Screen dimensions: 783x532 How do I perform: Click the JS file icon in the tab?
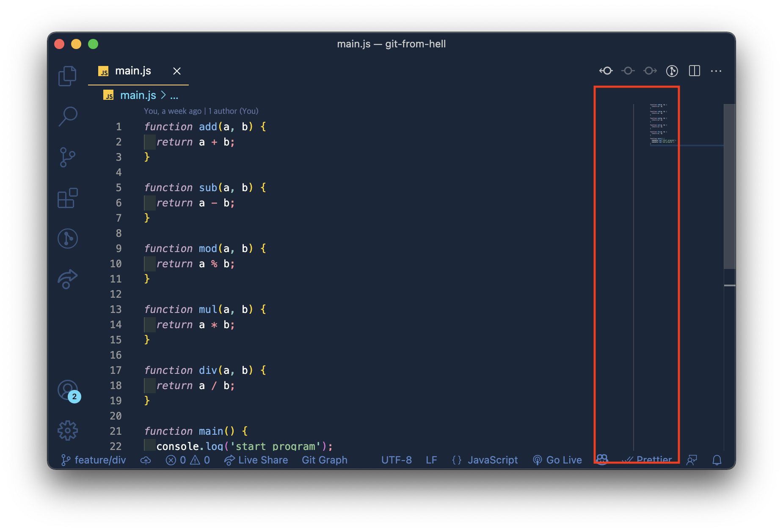point(103,71)
